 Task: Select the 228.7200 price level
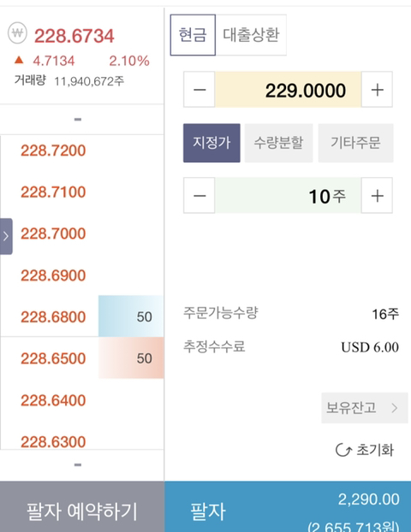pyautogui.click(x=53, y=151)
